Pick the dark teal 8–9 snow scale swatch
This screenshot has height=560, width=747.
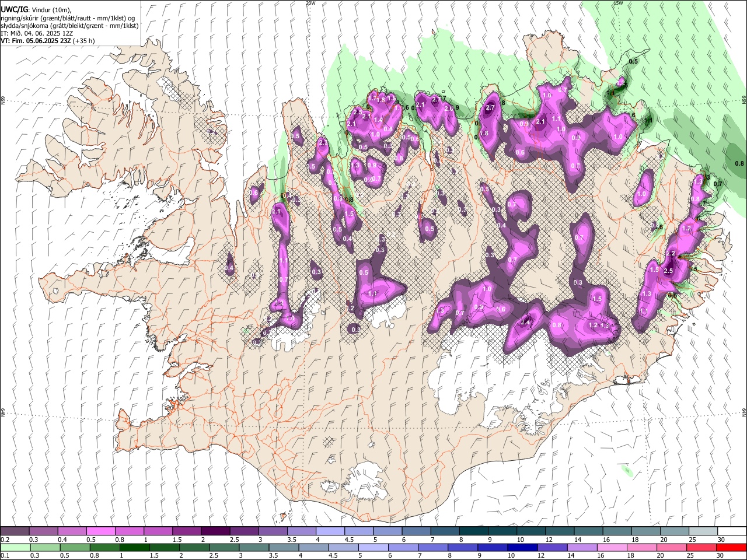point(473,531)
